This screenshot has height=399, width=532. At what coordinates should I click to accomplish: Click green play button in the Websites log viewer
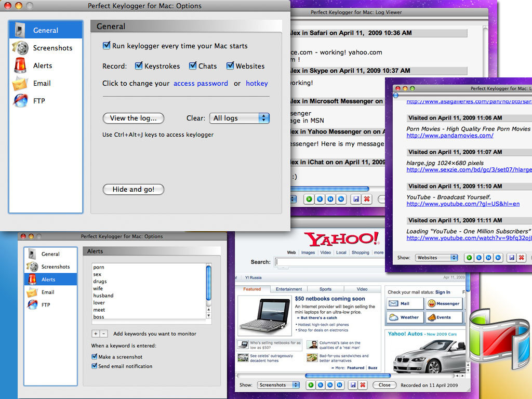[x=469, y=258]
